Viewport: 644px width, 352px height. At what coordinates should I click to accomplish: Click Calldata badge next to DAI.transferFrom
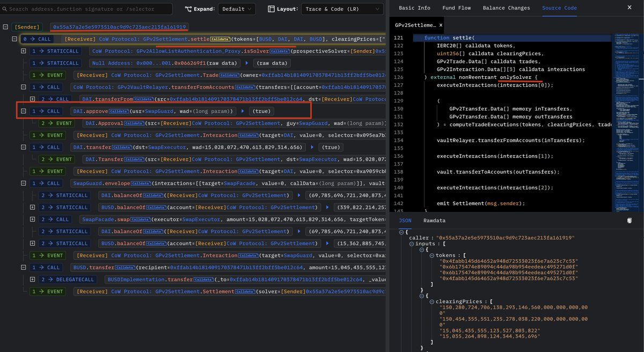coord(143,99)
